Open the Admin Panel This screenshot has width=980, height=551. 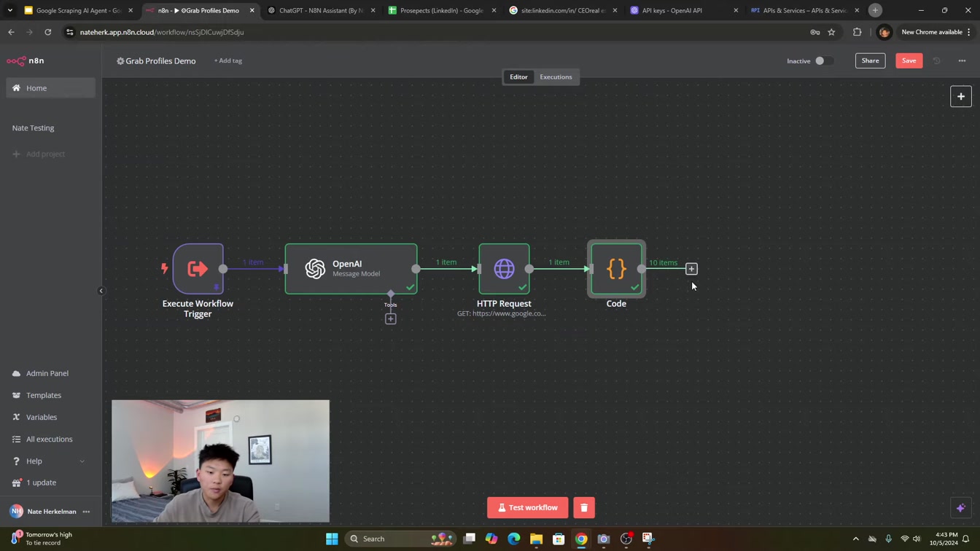(41, 373)
